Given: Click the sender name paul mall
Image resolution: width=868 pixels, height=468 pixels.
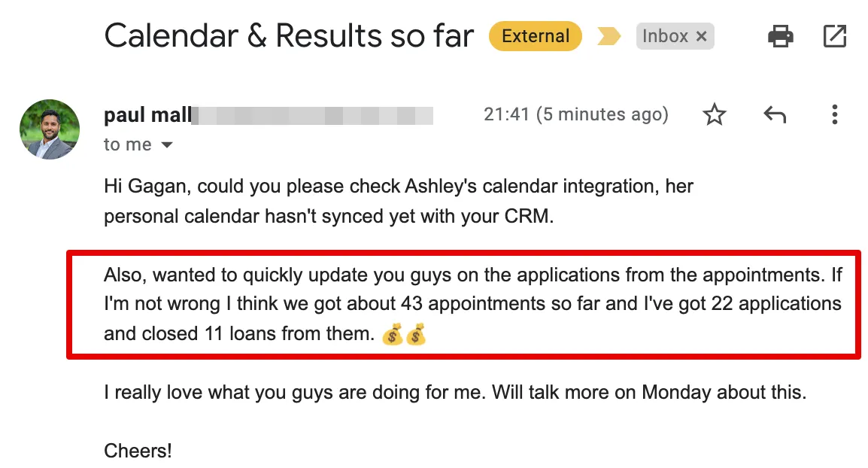Looking at the screenshot, I should [x=147, y=115].
